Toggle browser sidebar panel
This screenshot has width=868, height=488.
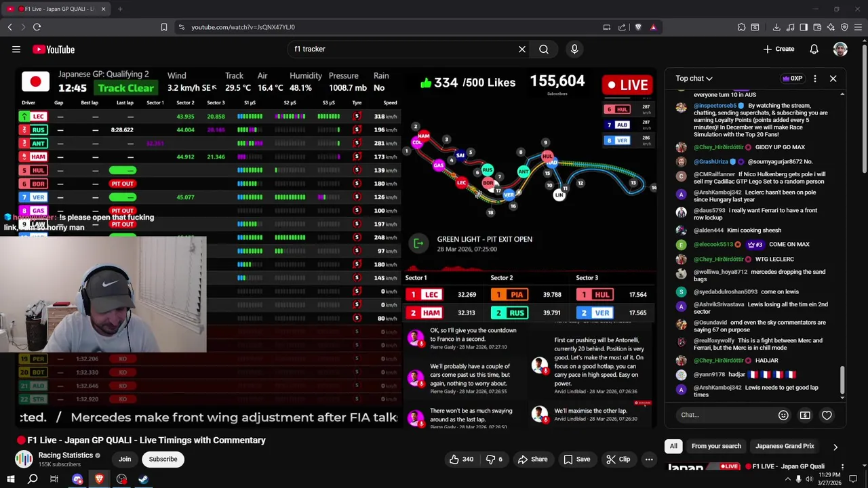(x=804, y=27)
